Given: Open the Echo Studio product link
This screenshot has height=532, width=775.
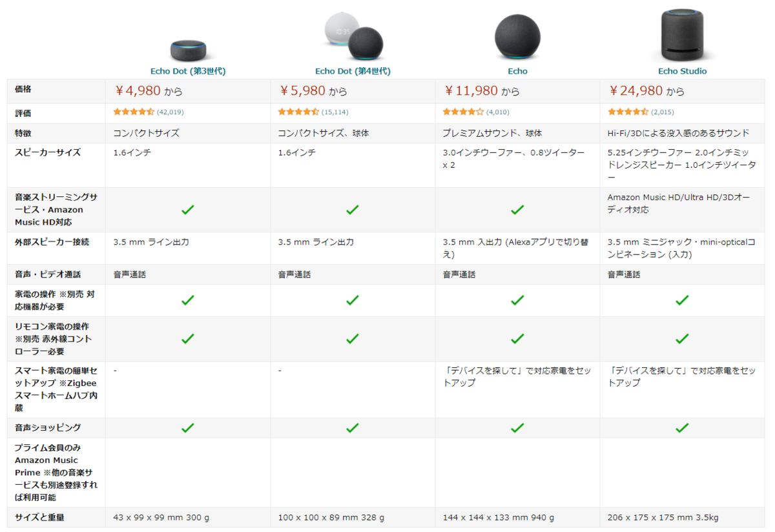Looking at the screenshot, I should (683, 71).
